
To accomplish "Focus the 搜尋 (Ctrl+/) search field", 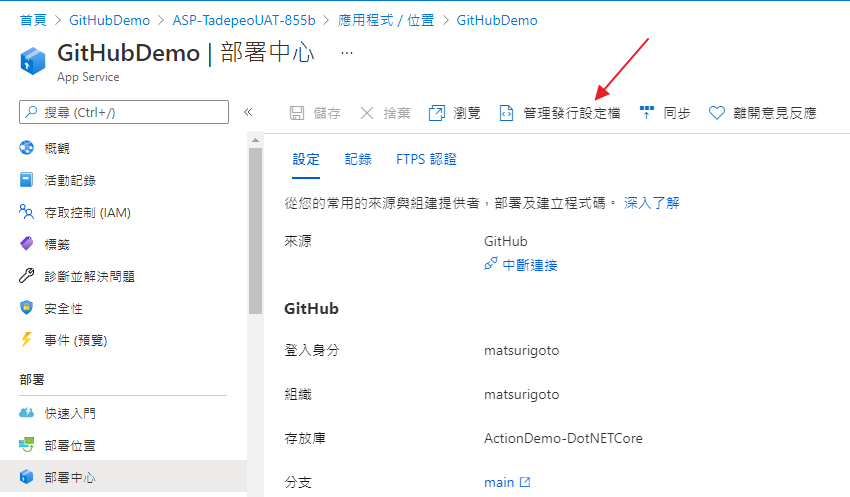I will coord(124,112).
